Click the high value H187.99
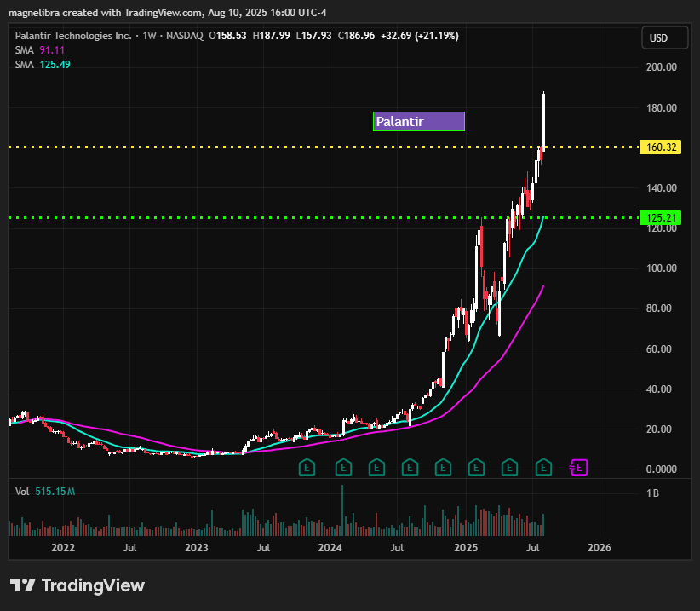The height and width of the screenshot is (611, 700). coord(271,36)
